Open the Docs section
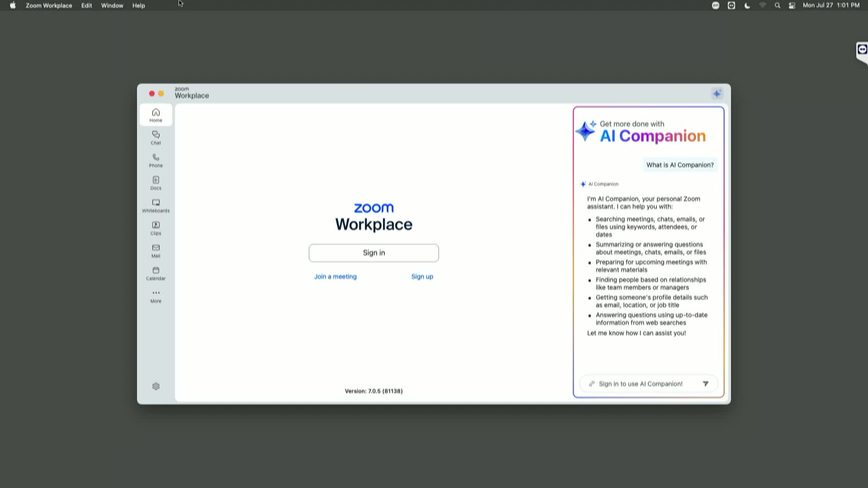 pos(156,183)
